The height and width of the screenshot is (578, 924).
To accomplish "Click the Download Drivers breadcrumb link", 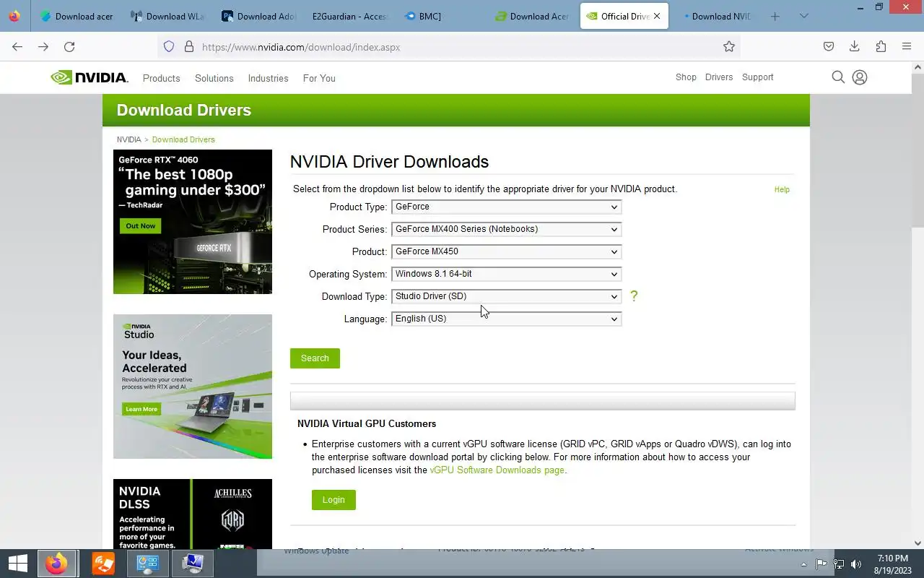I will coord(183,139).
